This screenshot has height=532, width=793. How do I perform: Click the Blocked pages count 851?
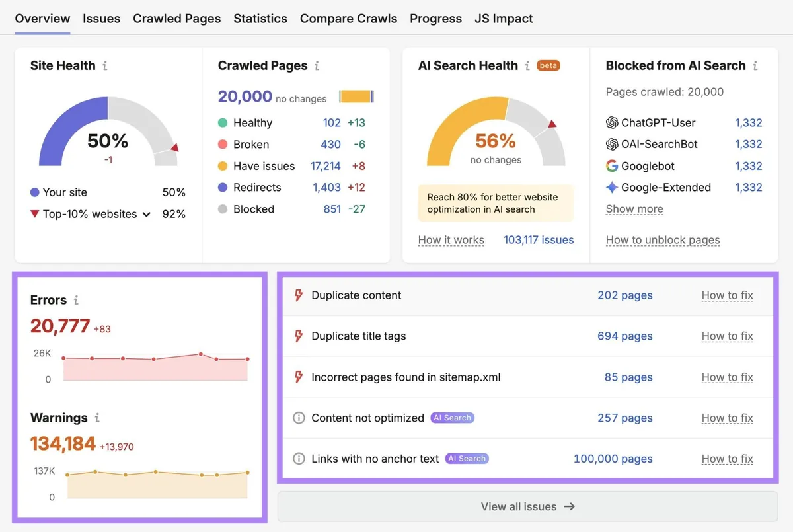click(332, 209)
